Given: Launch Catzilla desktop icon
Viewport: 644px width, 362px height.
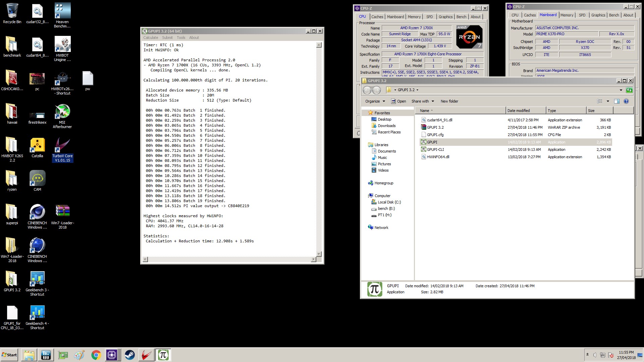Looking at the screenshot, I should (x=37, y=147).
